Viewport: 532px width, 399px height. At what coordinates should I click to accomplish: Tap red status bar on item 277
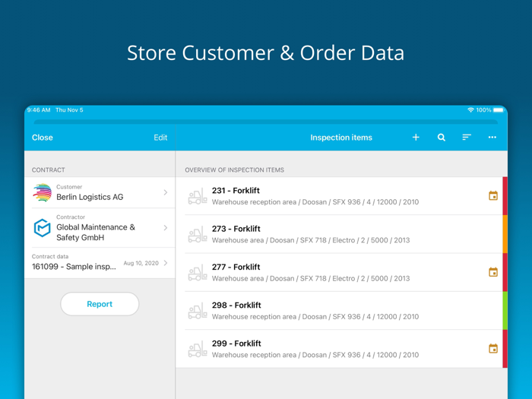505,272
